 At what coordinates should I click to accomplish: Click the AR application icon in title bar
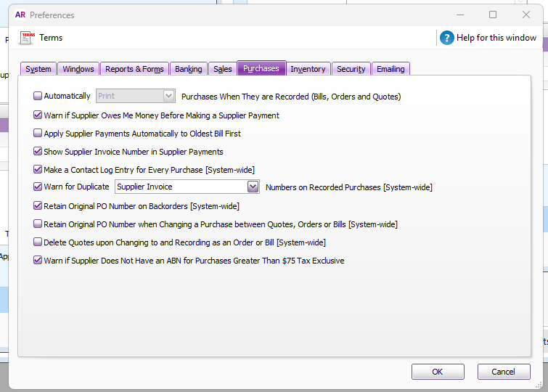[x=20, y=15]
